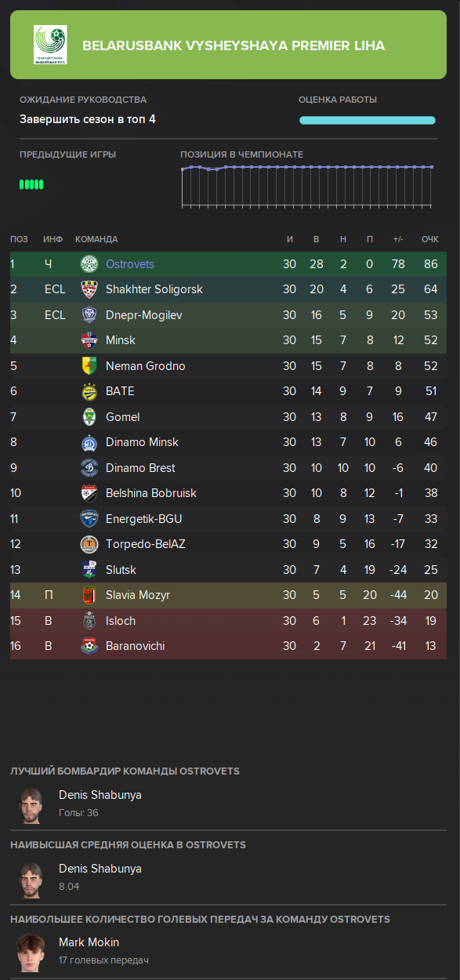Click the Baranovichi club badge

click(x=89, y=646)
